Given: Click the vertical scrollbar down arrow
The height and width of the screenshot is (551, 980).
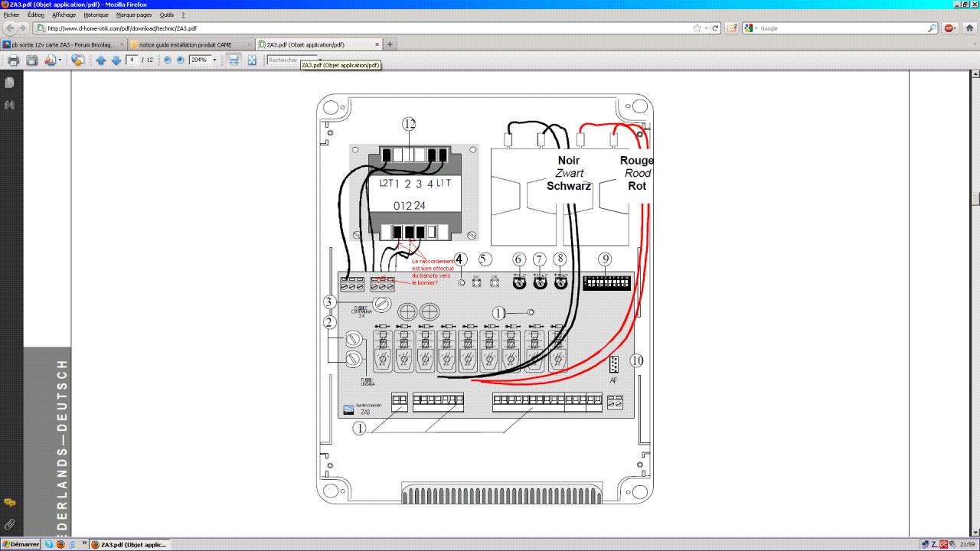Looking at the screenshot, I should pyautogui.click(x=975, y=532).
